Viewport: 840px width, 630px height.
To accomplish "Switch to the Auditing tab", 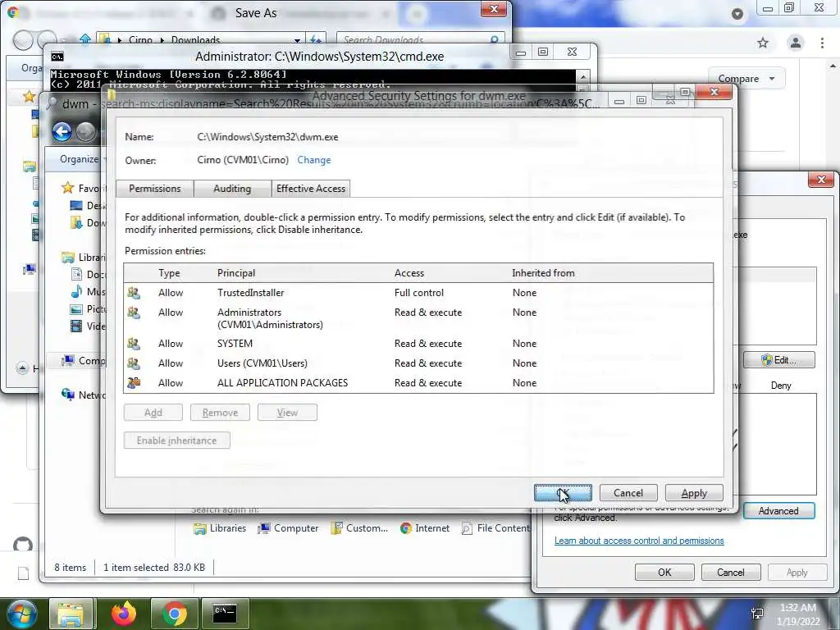I will pos(232,189).
